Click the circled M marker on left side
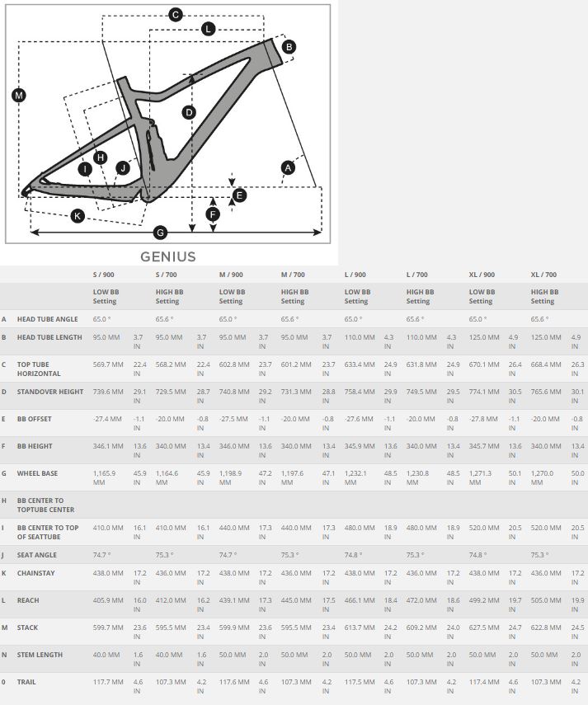Image resolution: width=588 pixels, height=705 pixels. coord(19,96)
